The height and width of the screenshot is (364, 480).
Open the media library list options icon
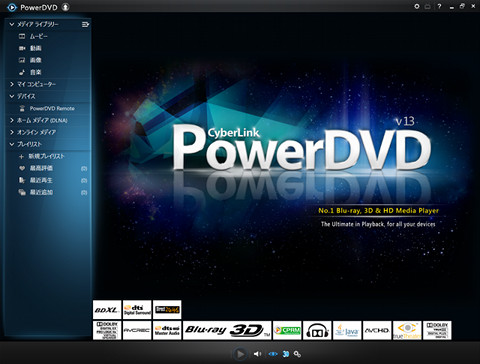click(x=86, y=24)
